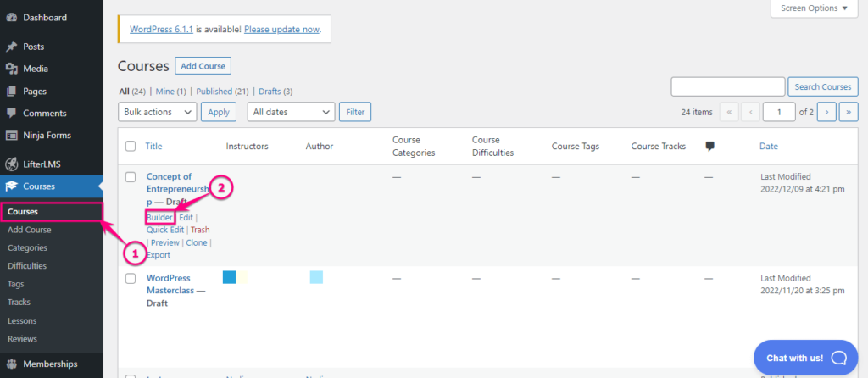Expand the Screen Options panel
The width and height of the screenshot is (868, 378).
click(815, 8)
